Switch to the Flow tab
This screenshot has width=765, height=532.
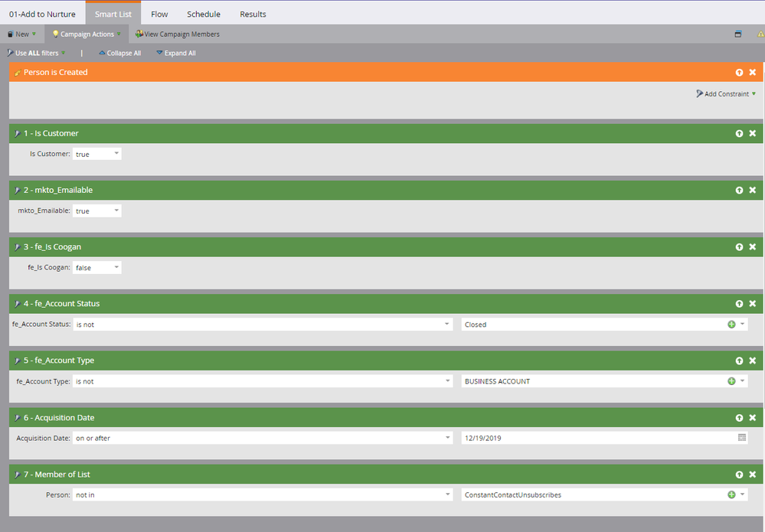tap(159, 14)
